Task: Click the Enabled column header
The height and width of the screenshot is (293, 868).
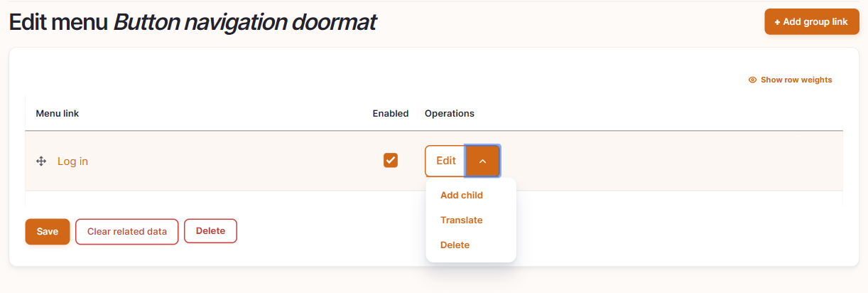Action: (391, 113)
